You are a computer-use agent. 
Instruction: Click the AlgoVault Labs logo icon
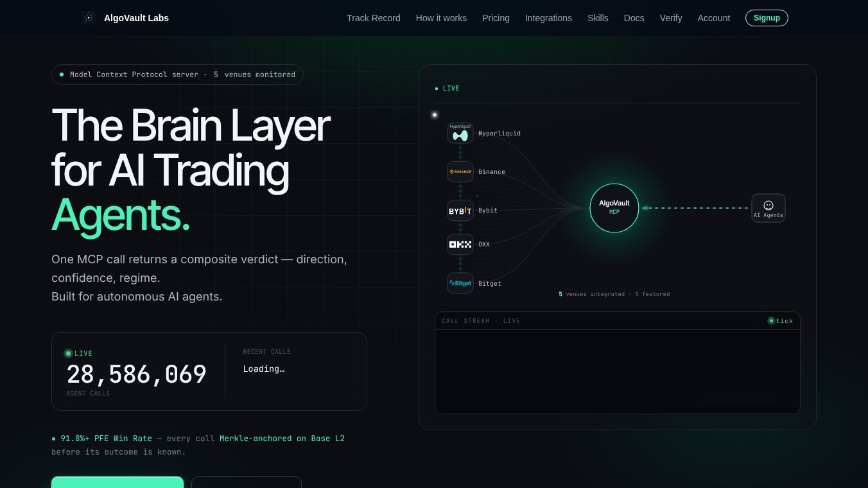89,18
